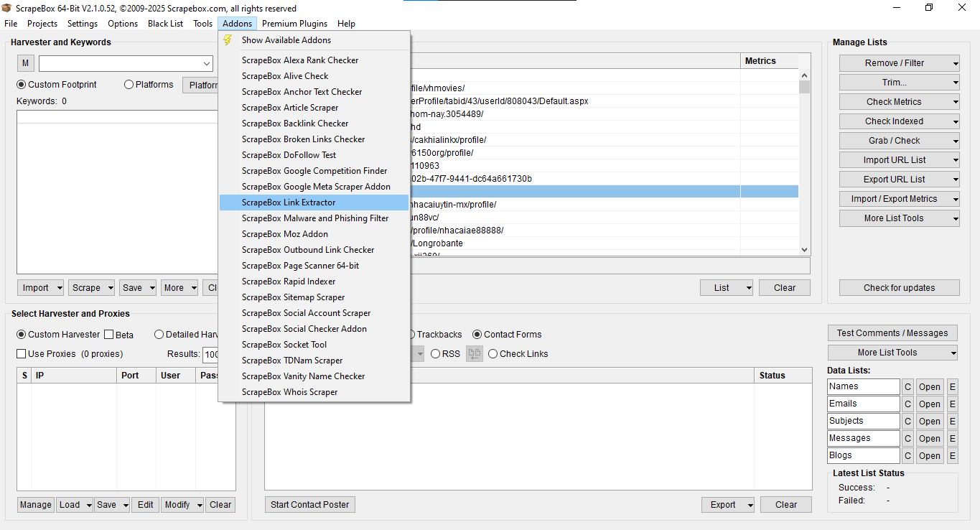Open the Remove / Filter dropdown
Image resolution: width=980 pixels, height=530 pixels.
[x=900, y=63]
